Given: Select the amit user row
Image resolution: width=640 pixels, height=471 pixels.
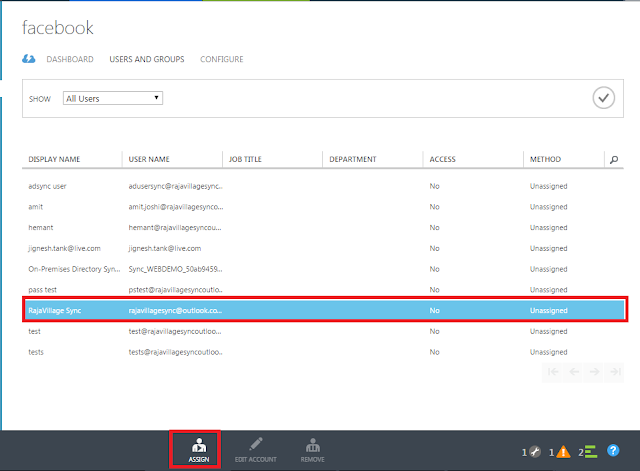Looking at the screenshot, I should click(x=323, y=207).
